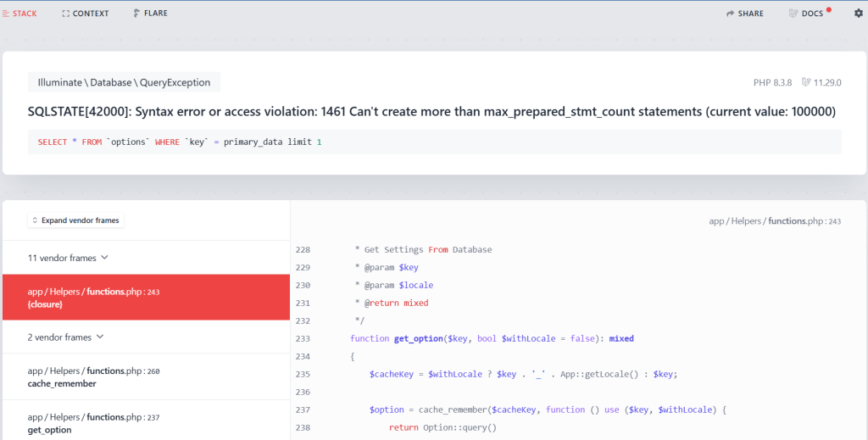868x440 pixels.
Task: Click the Stack list icon
Action: tap(6, 14)
